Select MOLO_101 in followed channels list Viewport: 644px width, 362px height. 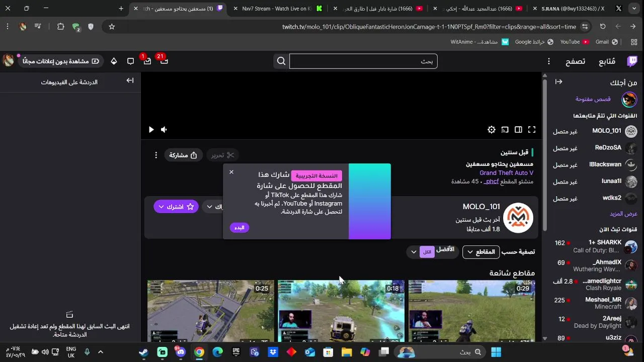pos(595,131)
